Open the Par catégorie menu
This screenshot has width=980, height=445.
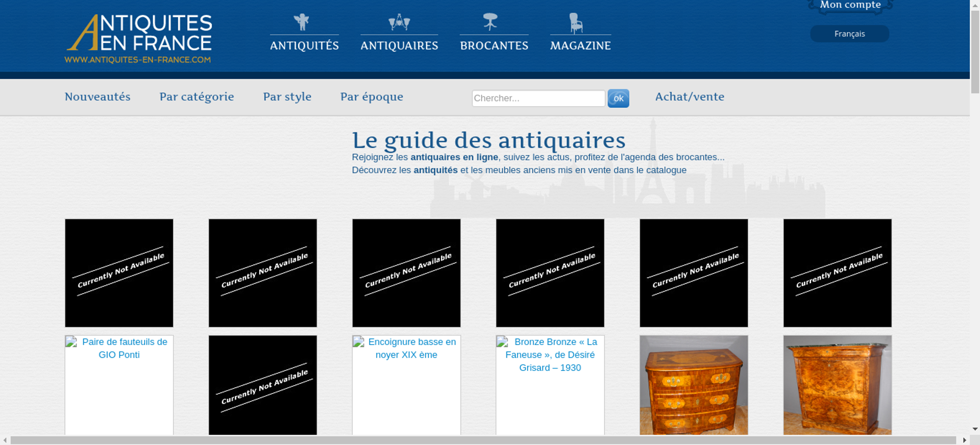[x=196, y=97]
